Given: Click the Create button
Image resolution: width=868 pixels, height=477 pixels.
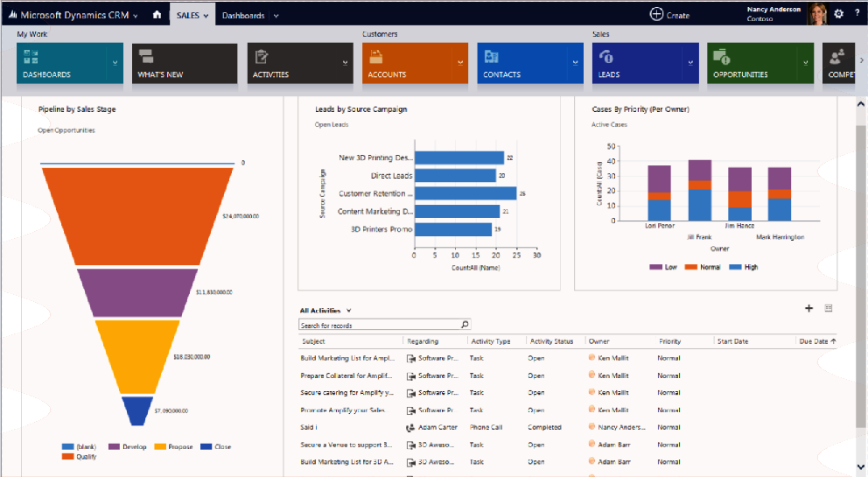Looking at the screenshot, I should click(669, 14).
